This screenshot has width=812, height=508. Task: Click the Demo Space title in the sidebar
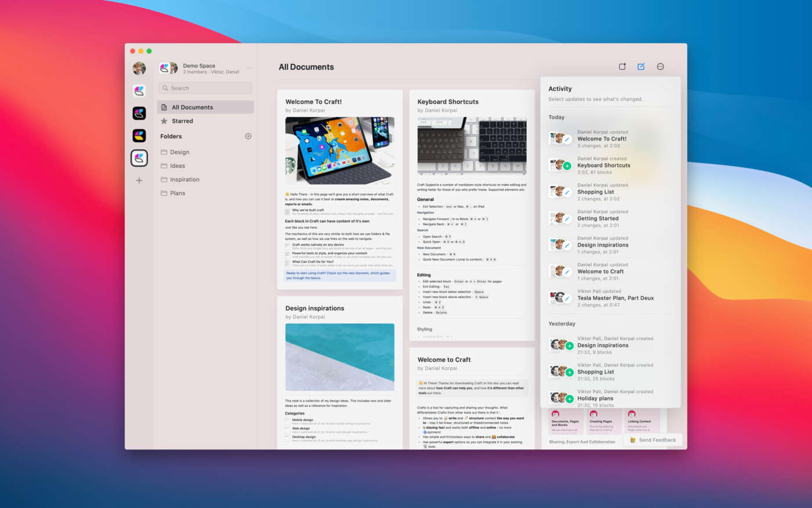point(199,66)
